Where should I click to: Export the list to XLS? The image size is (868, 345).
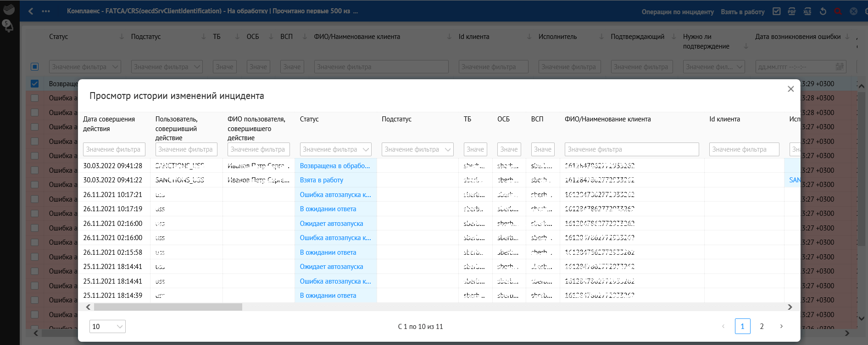(x=807, y=11)
